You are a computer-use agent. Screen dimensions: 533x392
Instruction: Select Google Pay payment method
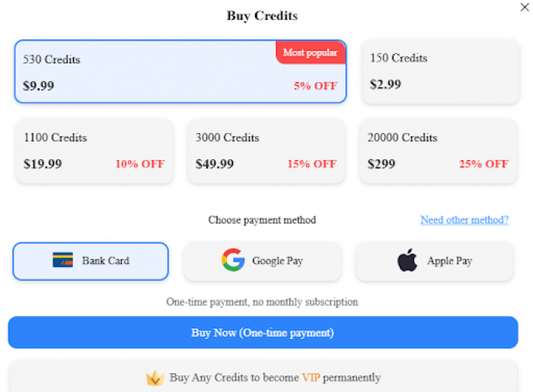(263, 261)
